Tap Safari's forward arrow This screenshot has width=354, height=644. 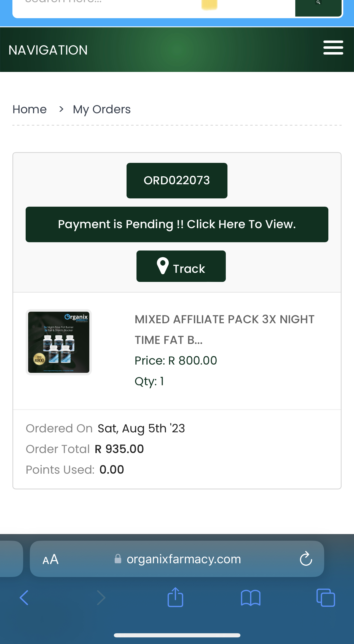pos(101,597)
